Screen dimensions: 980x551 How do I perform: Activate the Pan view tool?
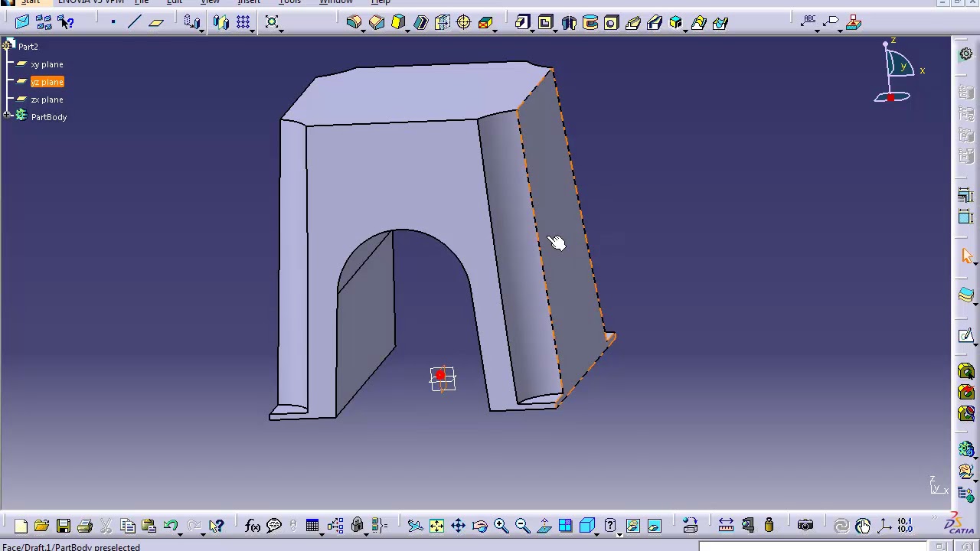(458, 526)
